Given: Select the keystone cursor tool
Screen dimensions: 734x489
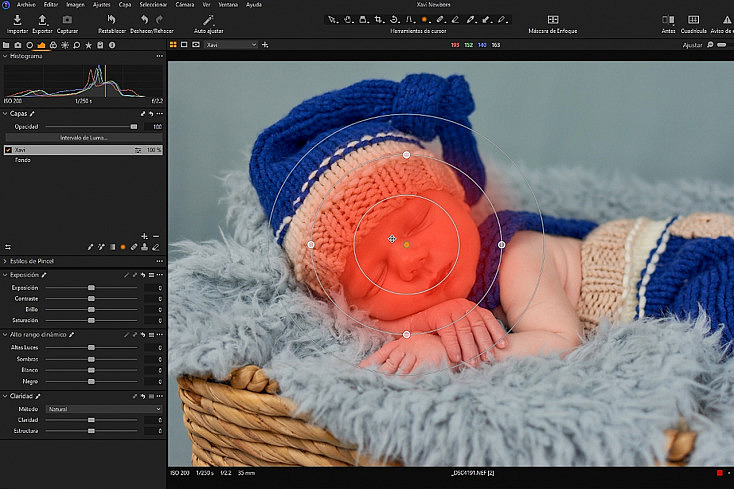Looking at the screenshot, I should 410,20.
